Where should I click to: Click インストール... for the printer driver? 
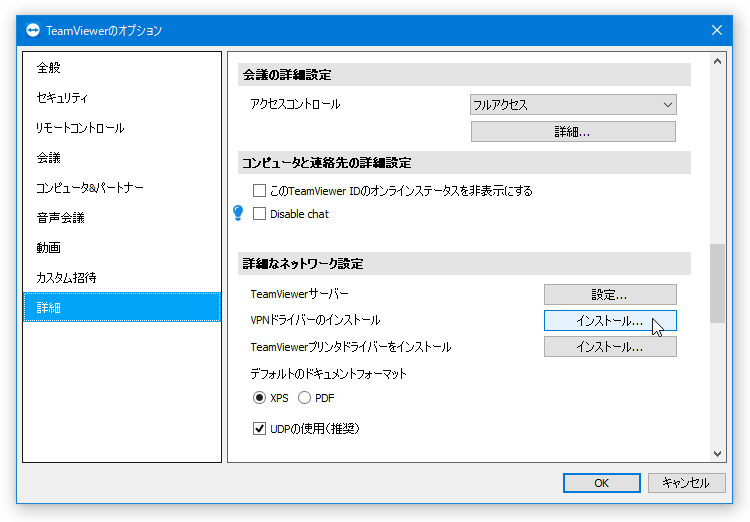(610, 347)
